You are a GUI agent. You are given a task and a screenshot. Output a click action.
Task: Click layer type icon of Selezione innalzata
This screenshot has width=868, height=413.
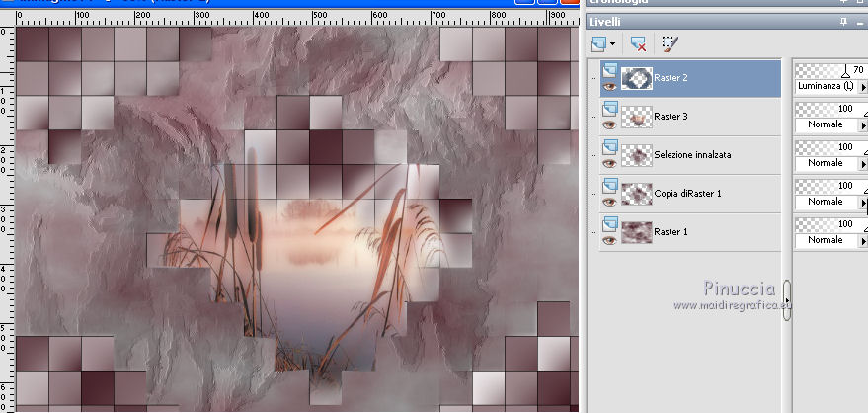[609, 146]
